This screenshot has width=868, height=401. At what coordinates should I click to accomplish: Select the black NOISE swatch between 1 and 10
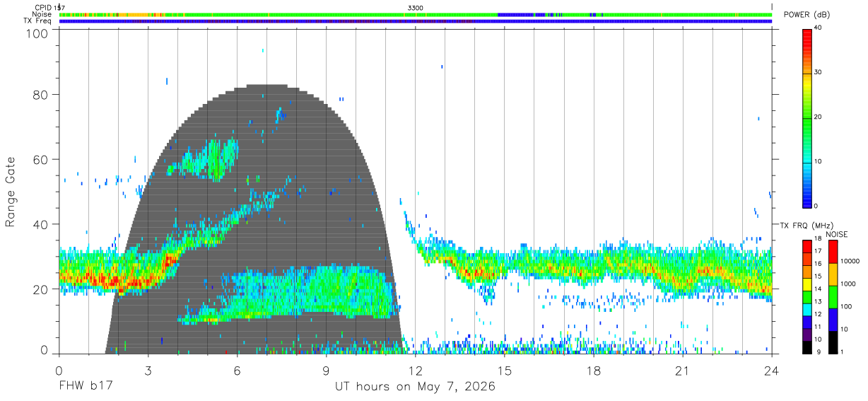[833, 342]
